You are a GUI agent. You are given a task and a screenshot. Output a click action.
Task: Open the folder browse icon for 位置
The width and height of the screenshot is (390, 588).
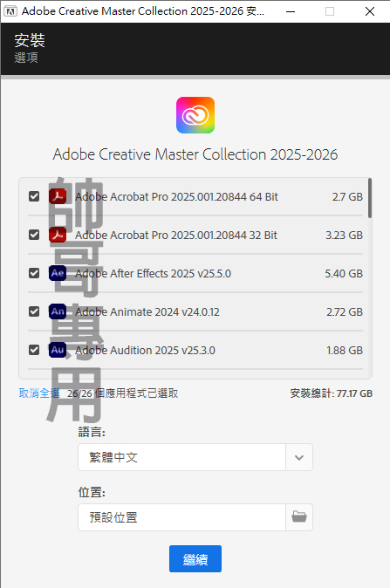[x=299, y=517]
